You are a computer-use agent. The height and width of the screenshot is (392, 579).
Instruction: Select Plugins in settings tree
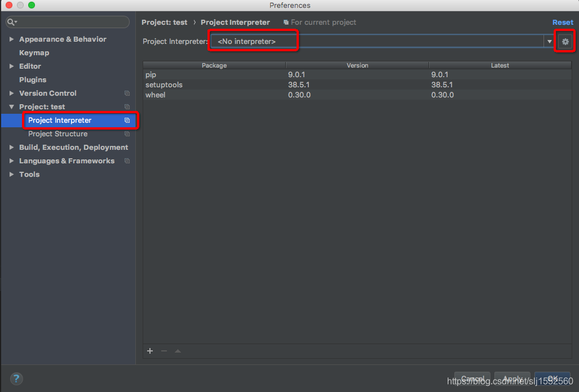pyautogui.click(x=33, y=79)
